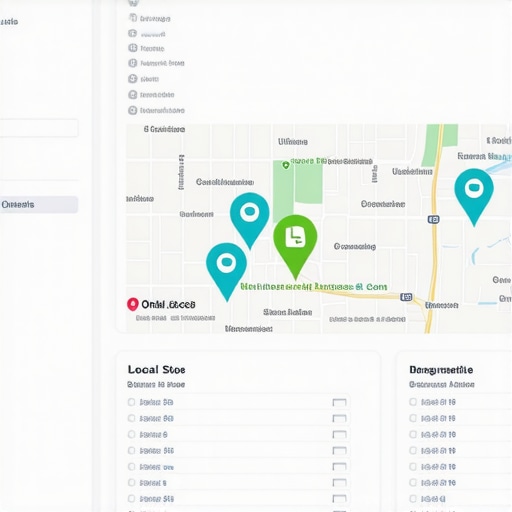Tick the third checkbox under Local Stoe

point(131,434)
